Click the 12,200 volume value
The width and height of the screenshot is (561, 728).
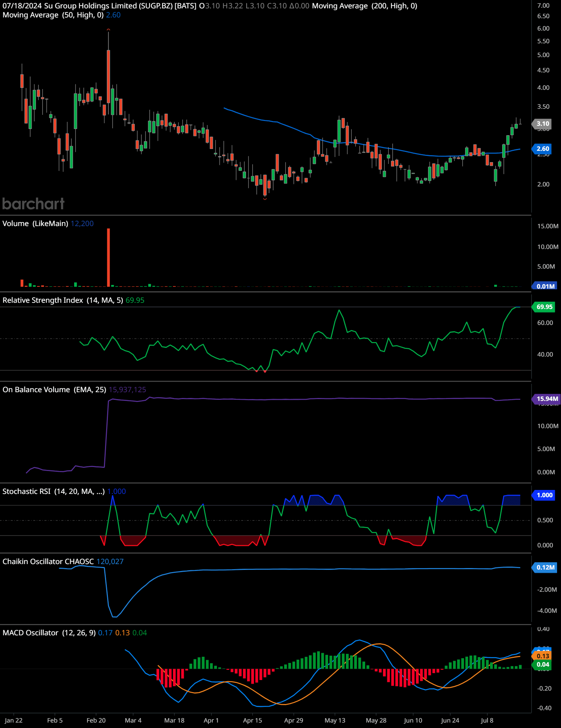(82, 224)
